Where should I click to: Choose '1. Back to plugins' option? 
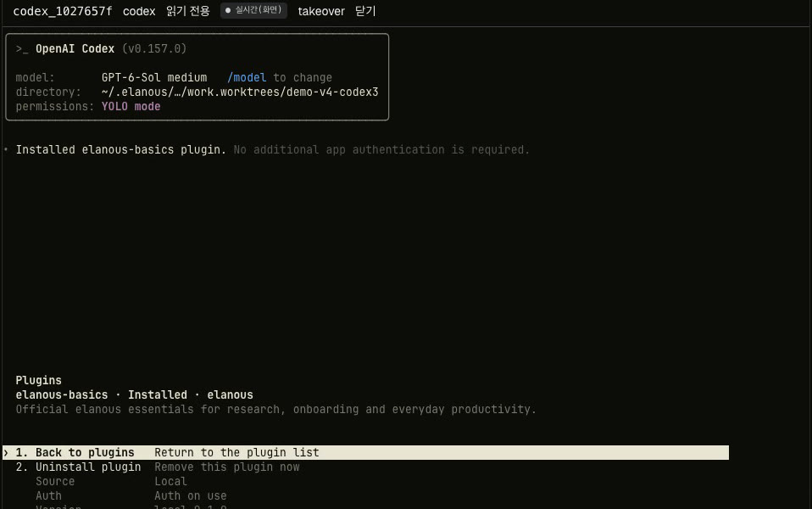pos(365,452)
